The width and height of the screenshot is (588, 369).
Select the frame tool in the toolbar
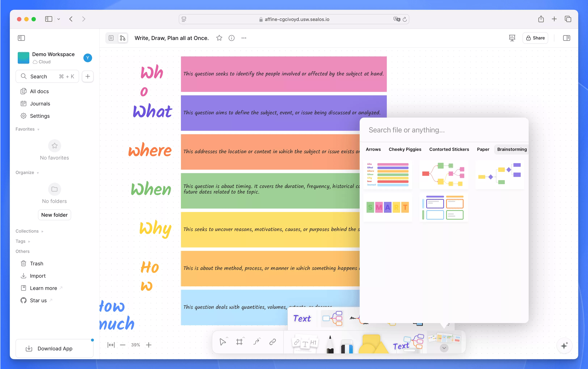pos(239,342)
